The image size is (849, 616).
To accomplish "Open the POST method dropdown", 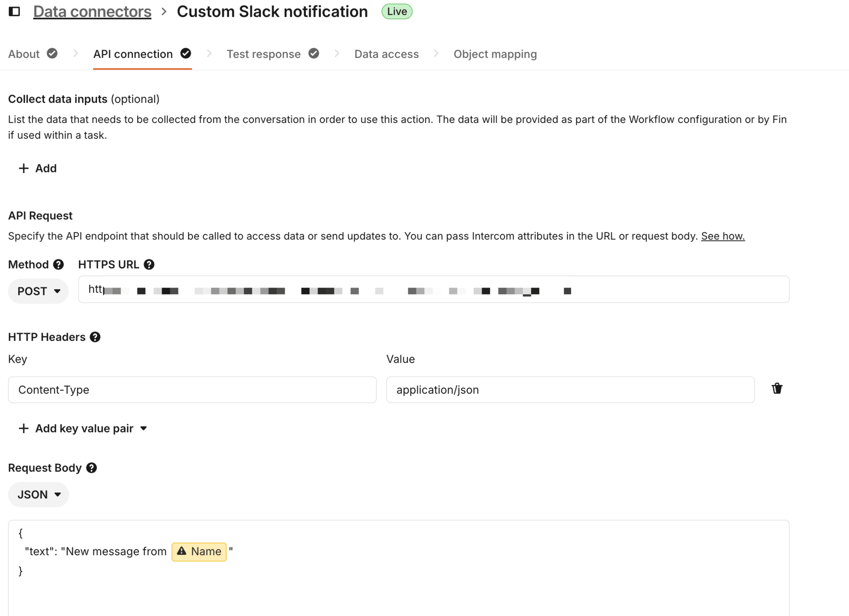I will click(x=39, y=291).
